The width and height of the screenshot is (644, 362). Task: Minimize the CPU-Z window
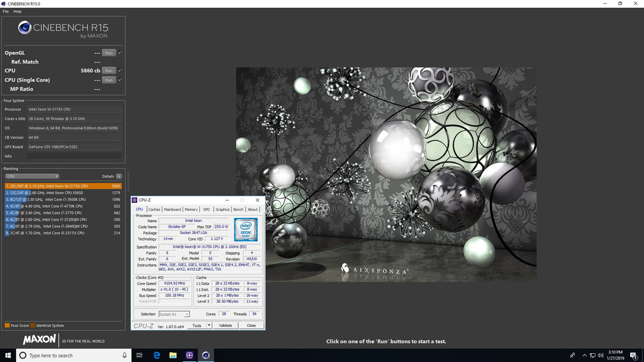pos(227,200)
